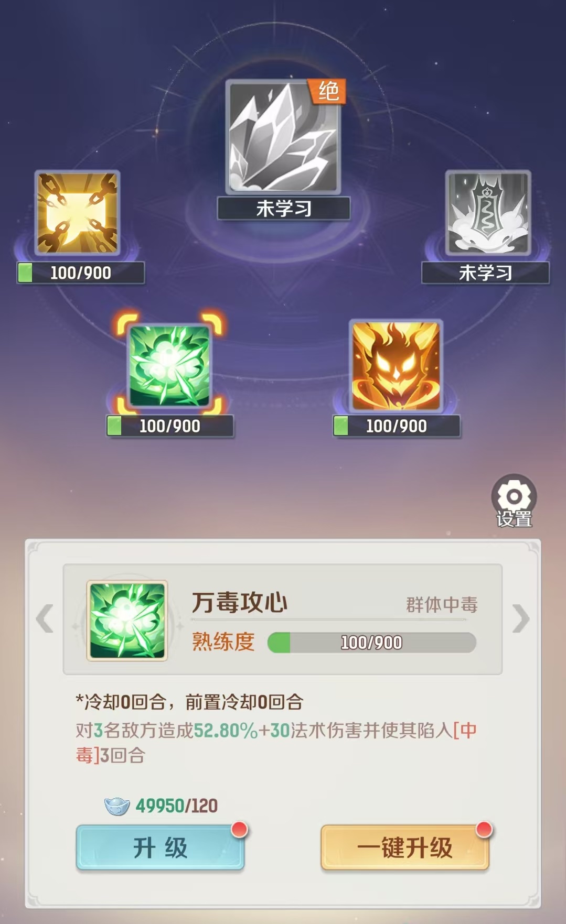Click the red [中毒] status keyword
Image resolution: width=566 pixels, height=924 pixels.
pos(276,743)
